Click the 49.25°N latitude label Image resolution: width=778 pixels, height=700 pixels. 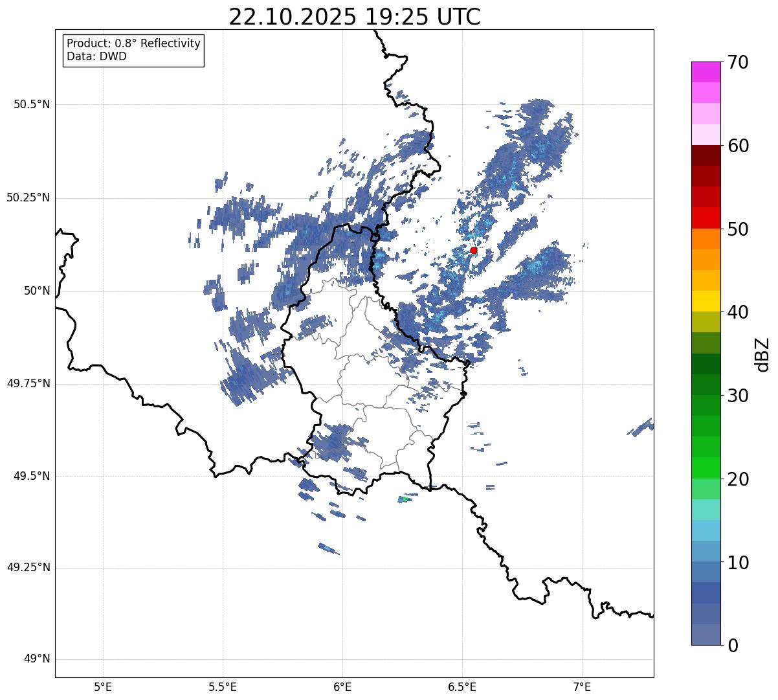click(x=28, y=568)
